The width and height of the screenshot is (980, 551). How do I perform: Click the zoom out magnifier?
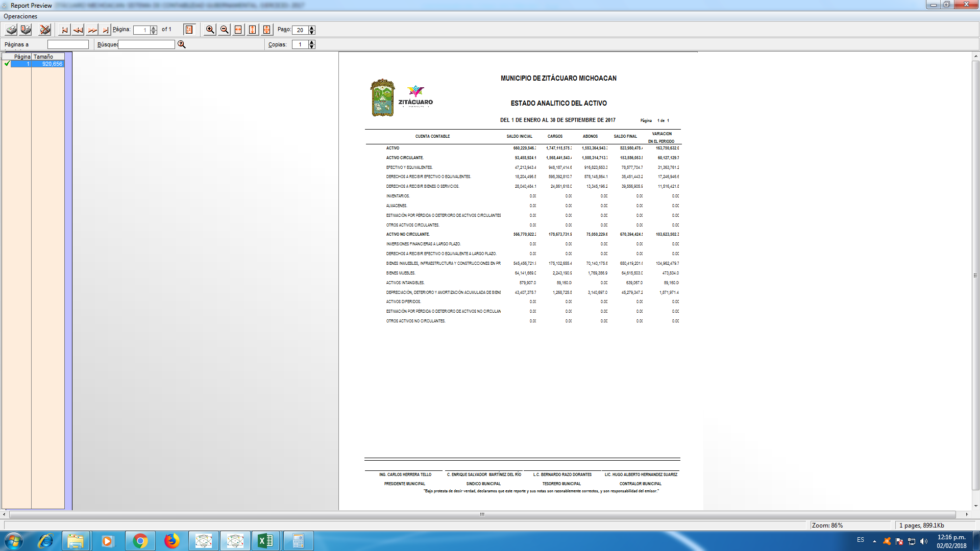224,30
